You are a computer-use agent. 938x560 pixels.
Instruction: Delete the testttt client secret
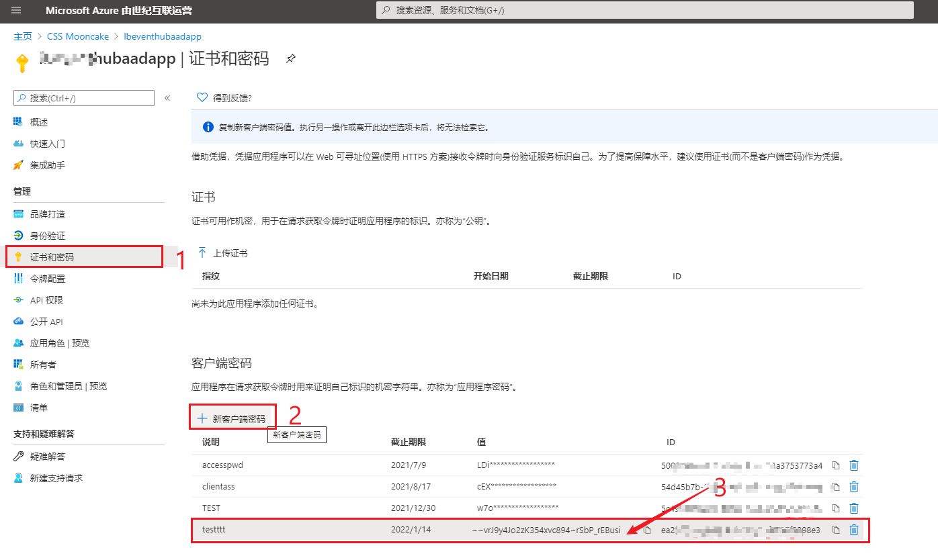point(853,530)
